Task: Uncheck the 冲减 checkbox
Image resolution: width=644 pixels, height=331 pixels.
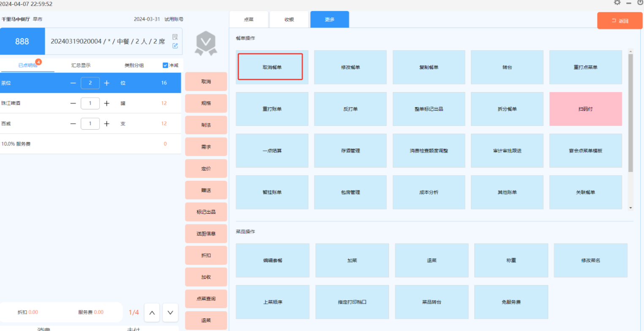Action: pyautogui.click(x=166, y=65)
